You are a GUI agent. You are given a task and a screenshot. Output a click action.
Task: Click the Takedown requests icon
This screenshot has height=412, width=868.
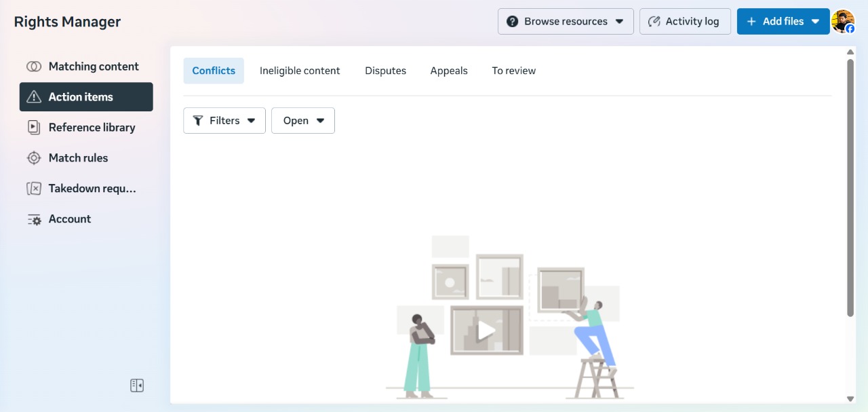pos(34,189)
